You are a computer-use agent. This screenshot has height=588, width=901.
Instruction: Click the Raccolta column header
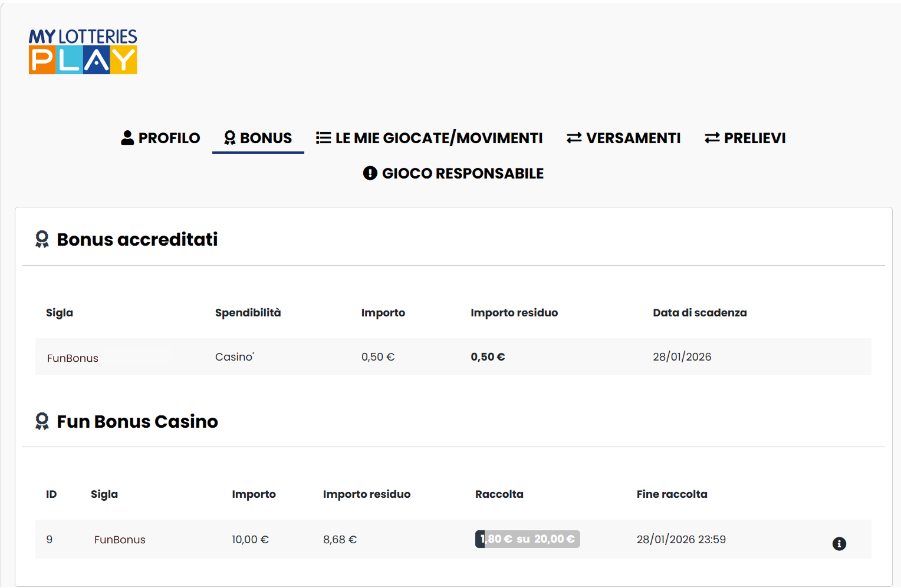(x=499, y=494)
